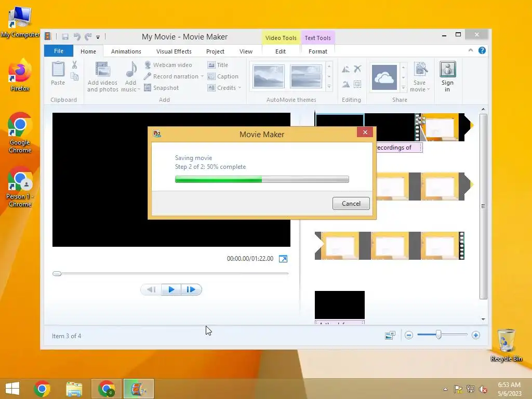This screenshot has height=399, width=532.
Task: Click the change thumbnail size icon
Action: tap(390, 335)
